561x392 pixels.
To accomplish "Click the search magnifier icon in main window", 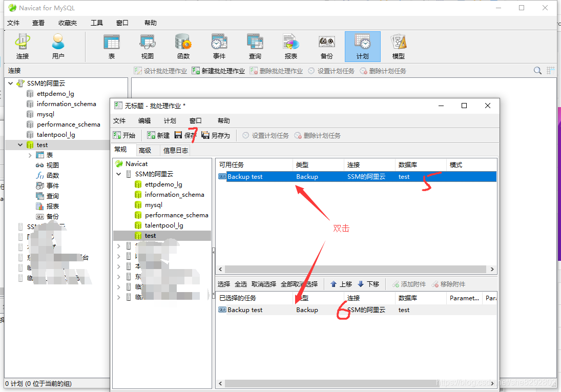I will coord(537,71).
